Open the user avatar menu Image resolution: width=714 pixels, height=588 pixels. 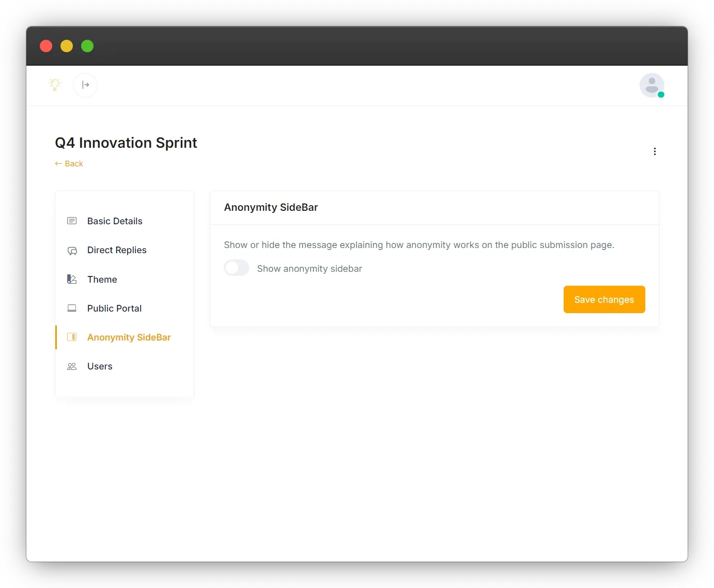[x=651, y=85]
